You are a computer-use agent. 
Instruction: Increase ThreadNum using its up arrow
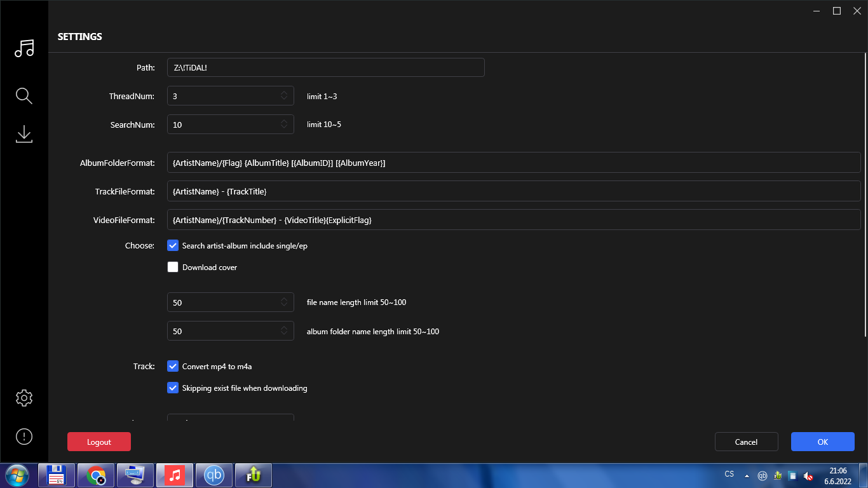point(284,92)
